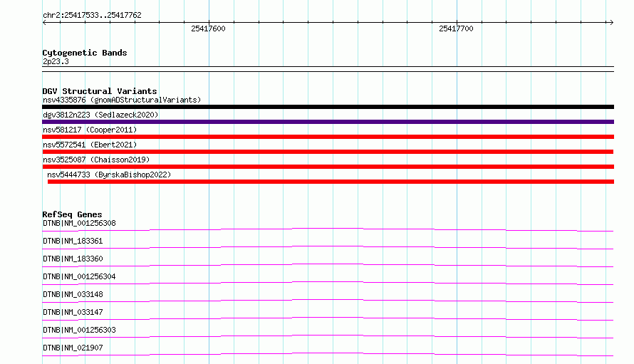This screenshot has width=634, height=364.
Task: Click the left arrow of the ruler
Action: [x=44, y=23]
